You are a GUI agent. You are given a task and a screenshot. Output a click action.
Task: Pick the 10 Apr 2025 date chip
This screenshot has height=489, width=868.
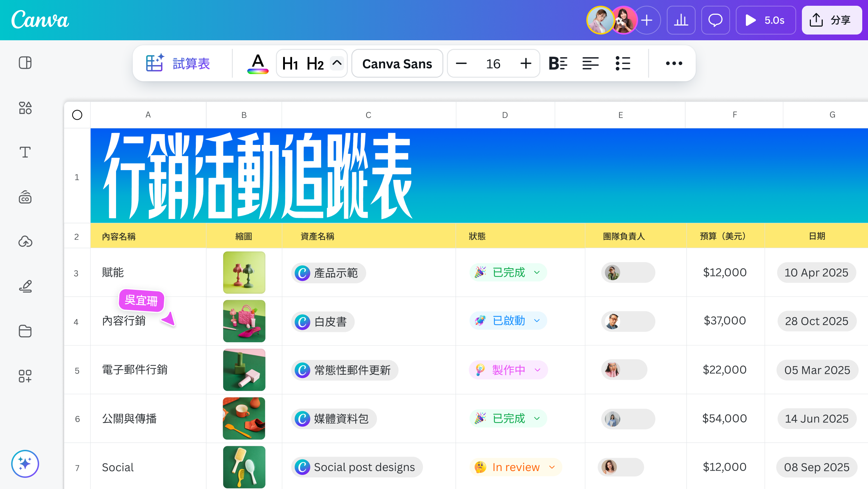pos(816,273)
